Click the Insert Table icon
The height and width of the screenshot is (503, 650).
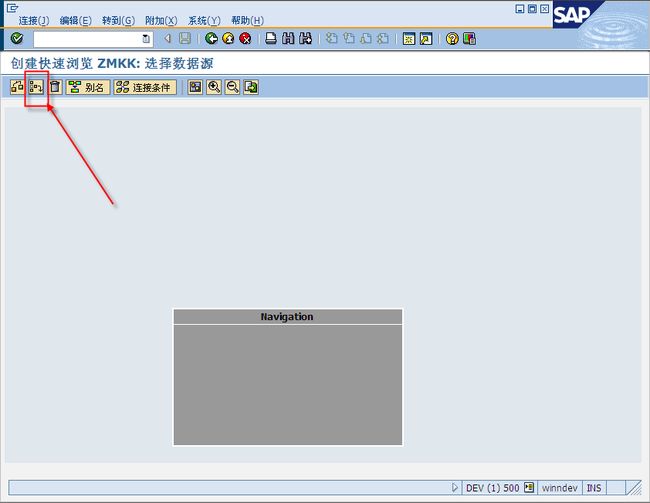(x=36, y=87)
